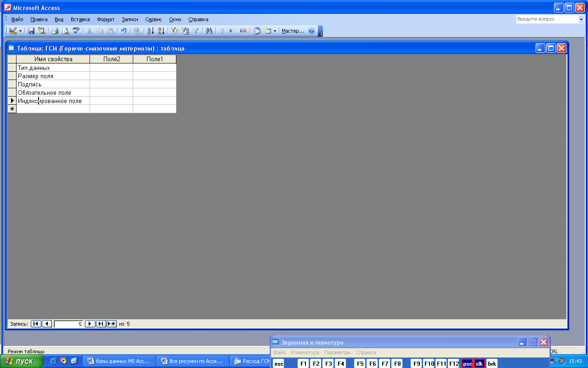Viewport: 588px width, 368px height.
Task: Paste from clipboard icon
Action: [110, 31]
